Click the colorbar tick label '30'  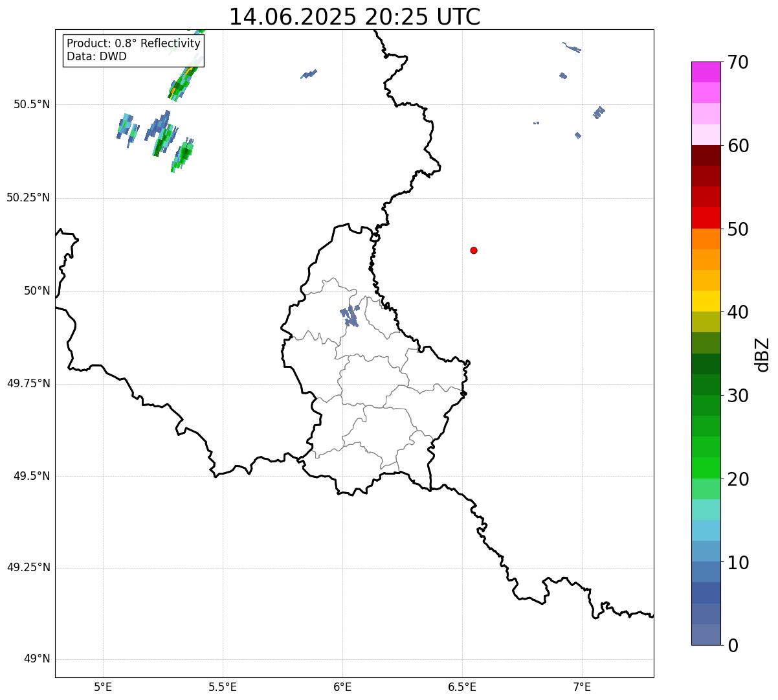click(738, 396)
